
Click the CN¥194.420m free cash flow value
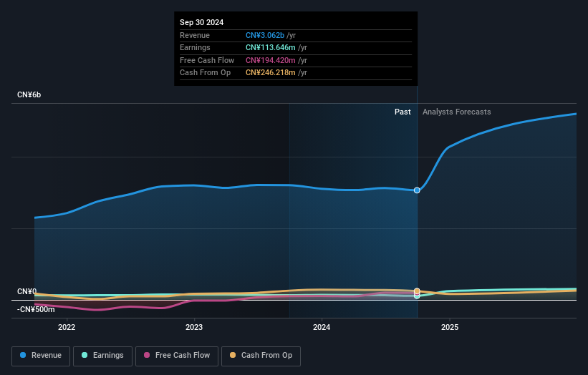pyautogui.click(x=271, y=60)
